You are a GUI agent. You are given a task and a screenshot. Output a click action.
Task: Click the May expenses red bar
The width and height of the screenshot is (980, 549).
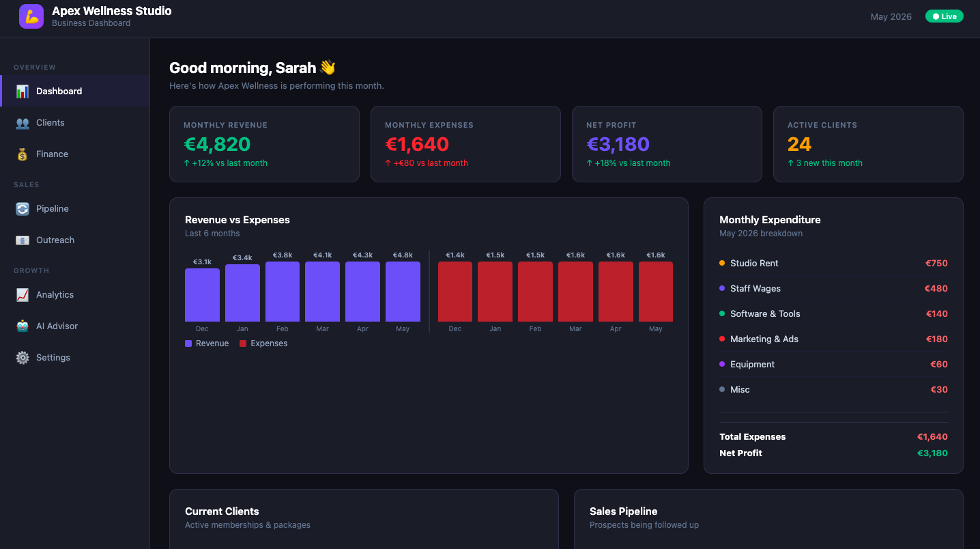coord(656,292)
